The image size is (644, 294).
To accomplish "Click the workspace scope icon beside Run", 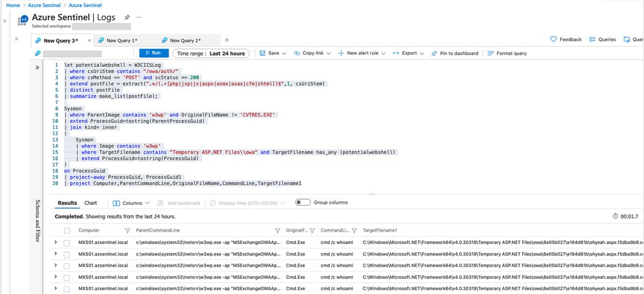I will pyautogui.click(x=38, y=53).
